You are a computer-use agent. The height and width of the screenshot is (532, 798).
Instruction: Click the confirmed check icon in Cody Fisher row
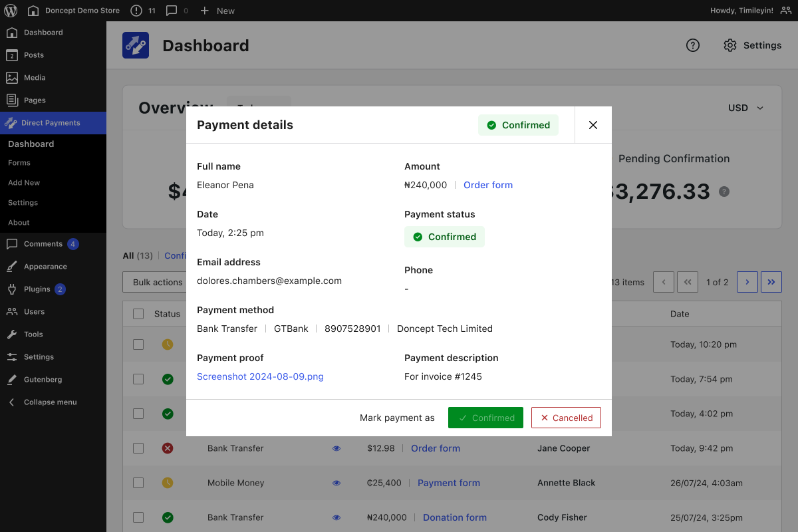(x=168, y=517)
